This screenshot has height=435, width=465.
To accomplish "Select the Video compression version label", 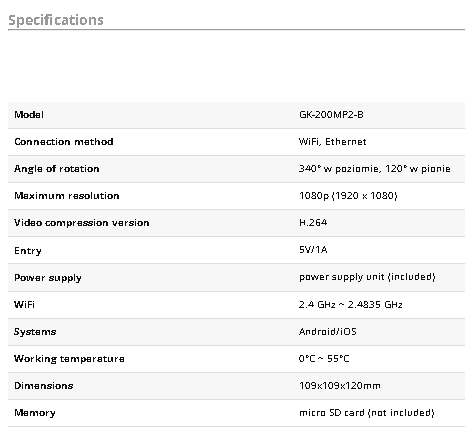I will click(82, 223).
